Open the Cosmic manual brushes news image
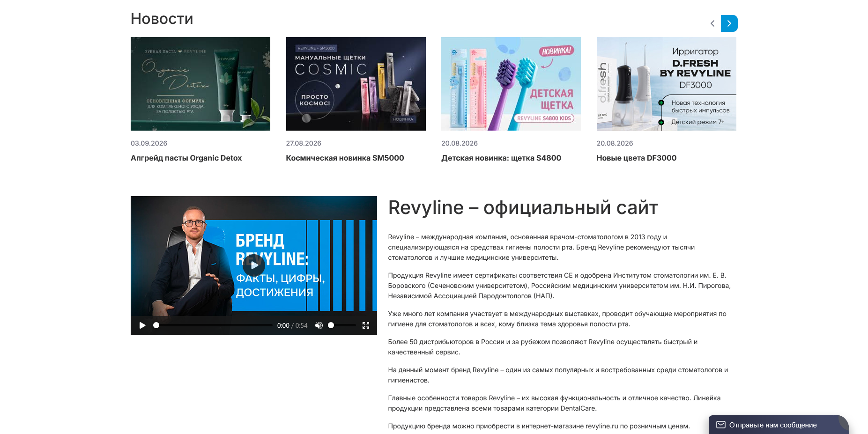The image size is (868, 434). 356,84
